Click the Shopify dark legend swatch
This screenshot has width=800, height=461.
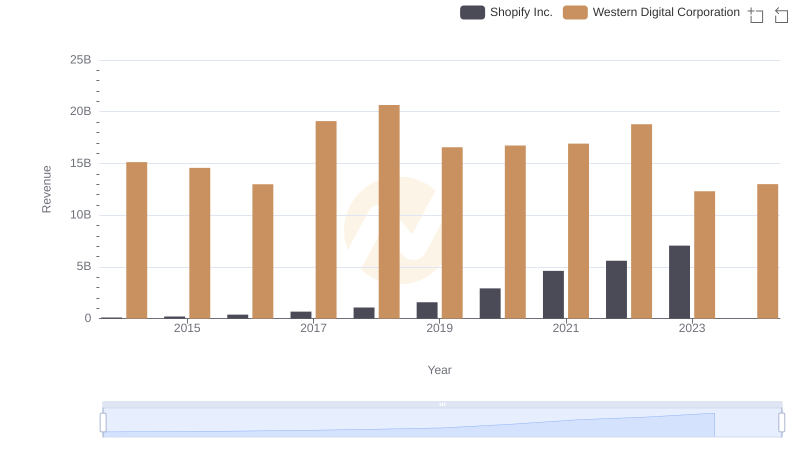[x=472, y=12]
